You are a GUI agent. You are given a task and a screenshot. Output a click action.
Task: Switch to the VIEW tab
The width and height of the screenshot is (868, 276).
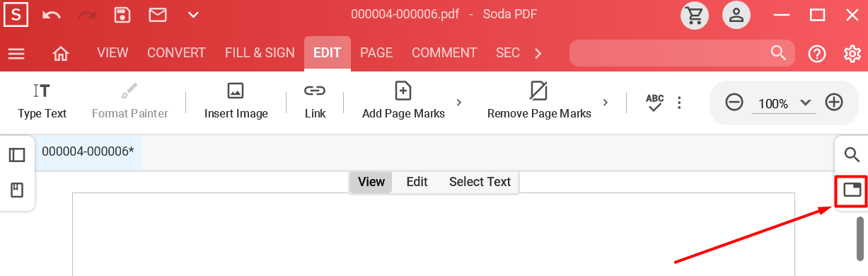point(112,53)
